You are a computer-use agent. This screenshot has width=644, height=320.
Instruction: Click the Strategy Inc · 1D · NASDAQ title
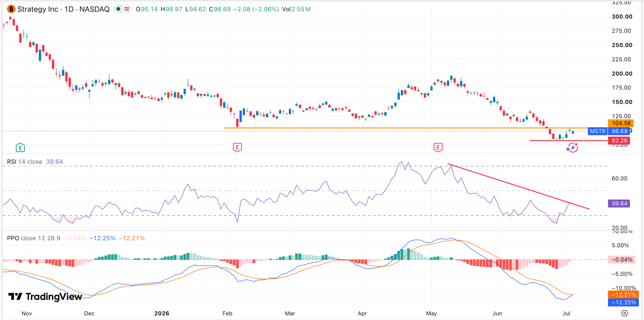tap(63, 9)
